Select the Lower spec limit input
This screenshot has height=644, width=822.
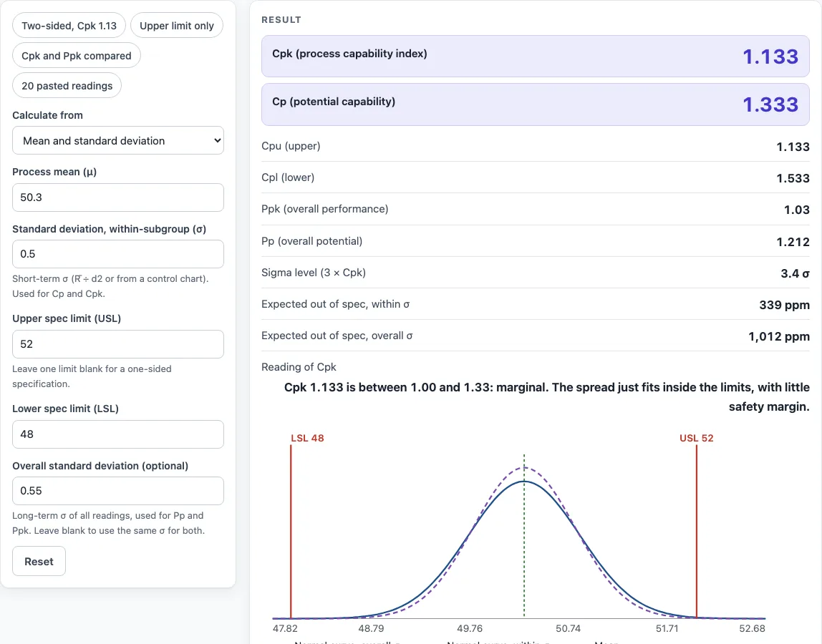pos(118,434)
